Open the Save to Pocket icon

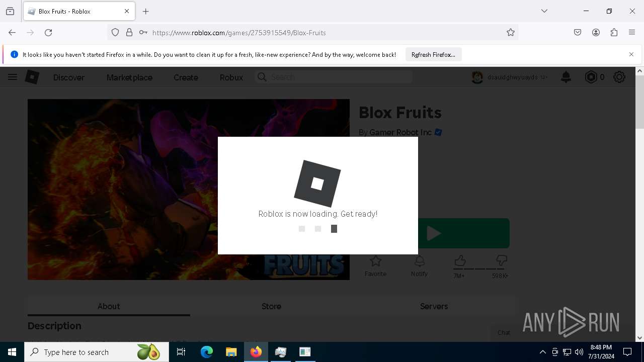pyautogui.click(x=578, y=32)
